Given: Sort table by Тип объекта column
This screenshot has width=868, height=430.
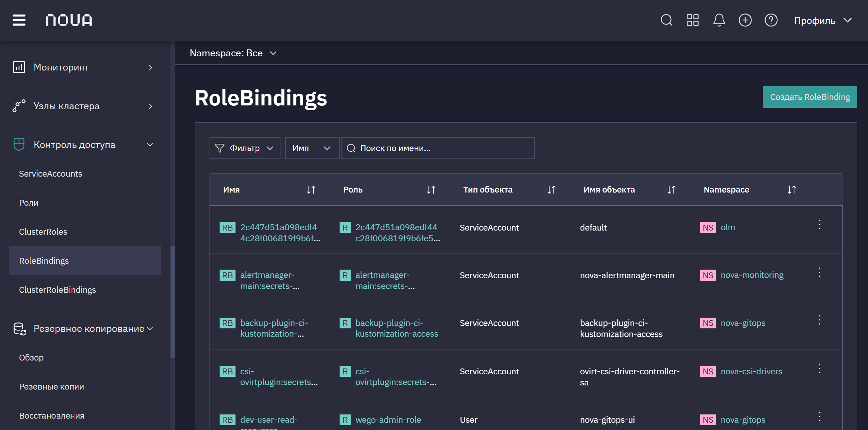Looking at the screenshot, I should 551,190.
